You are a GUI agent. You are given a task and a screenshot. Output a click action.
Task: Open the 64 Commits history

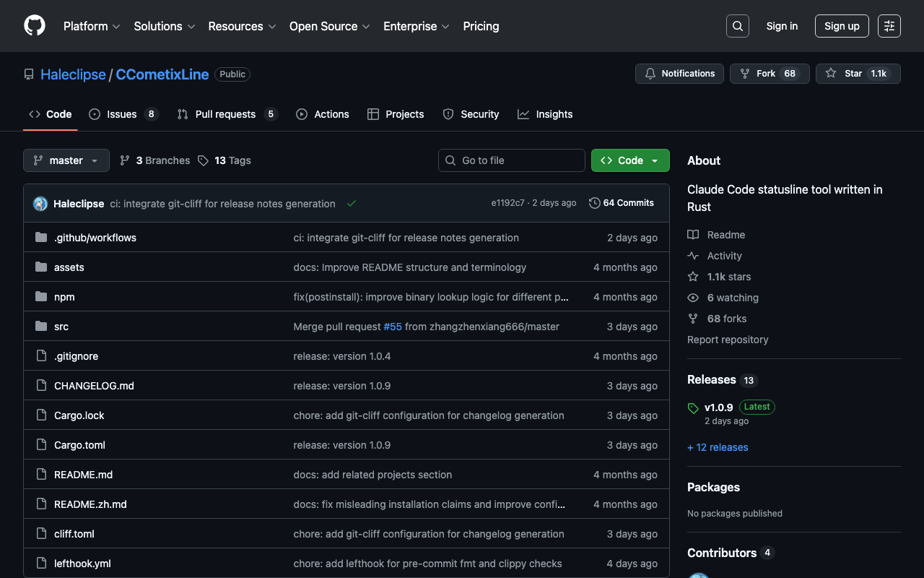[622, 203]
